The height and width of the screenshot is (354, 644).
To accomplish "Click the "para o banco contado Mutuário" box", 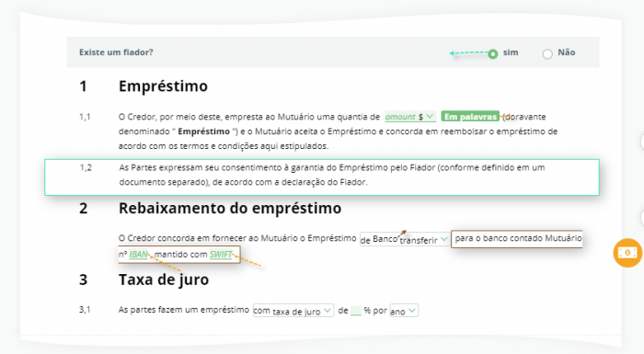I will pyautogui.click(x=517, y=238).
